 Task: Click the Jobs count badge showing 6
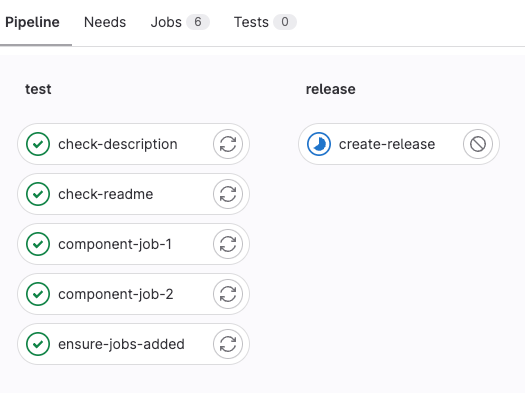pos(198,22)
